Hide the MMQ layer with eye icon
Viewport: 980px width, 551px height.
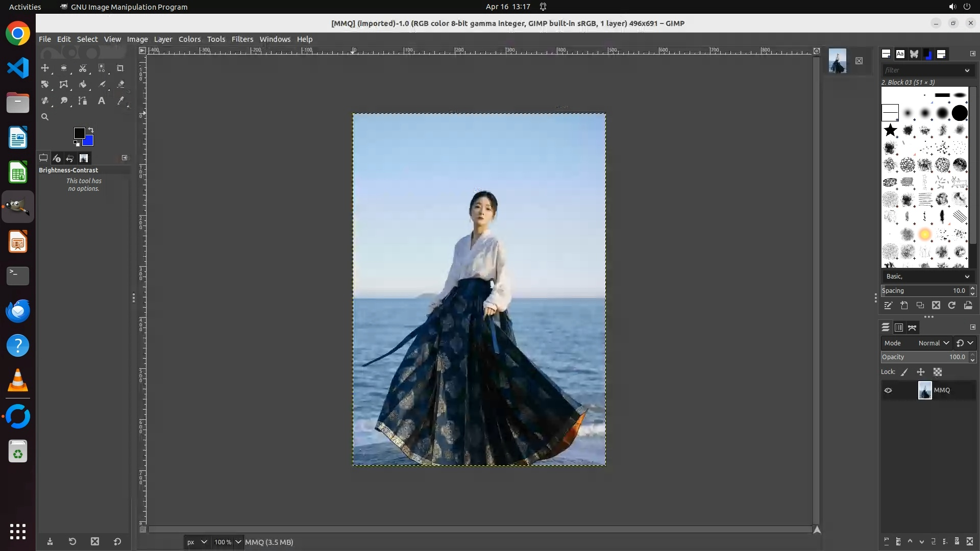pos(888,390)
